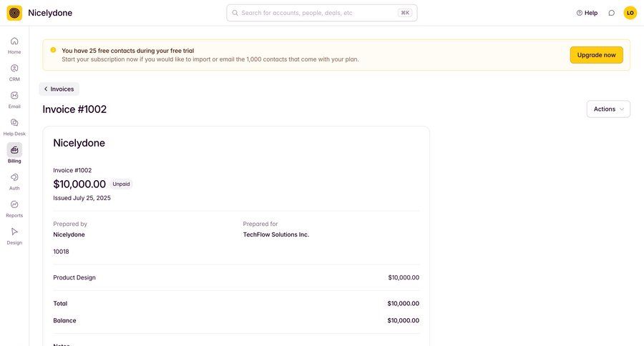
Task: Click the search magnifier icon
Action: [x=235, y=13]
